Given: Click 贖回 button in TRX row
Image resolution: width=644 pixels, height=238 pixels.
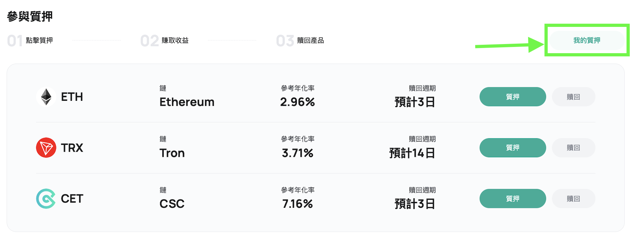Looking at the screenshot, I should click(x=574, y=148).
